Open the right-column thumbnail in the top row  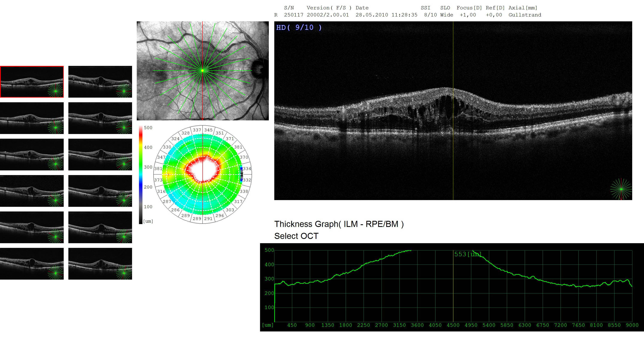pyautogui.click(x=100, y=82)
